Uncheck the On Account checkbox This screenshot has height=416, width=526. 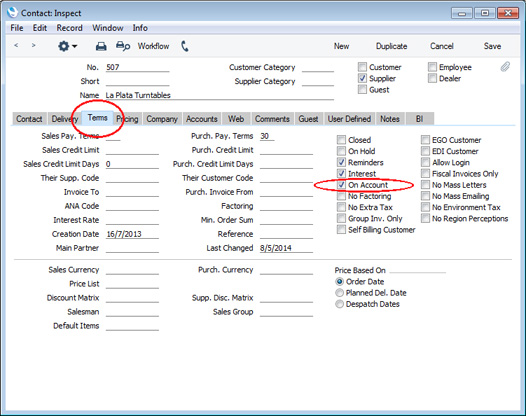pyautogui.click(x=341, y=185)
